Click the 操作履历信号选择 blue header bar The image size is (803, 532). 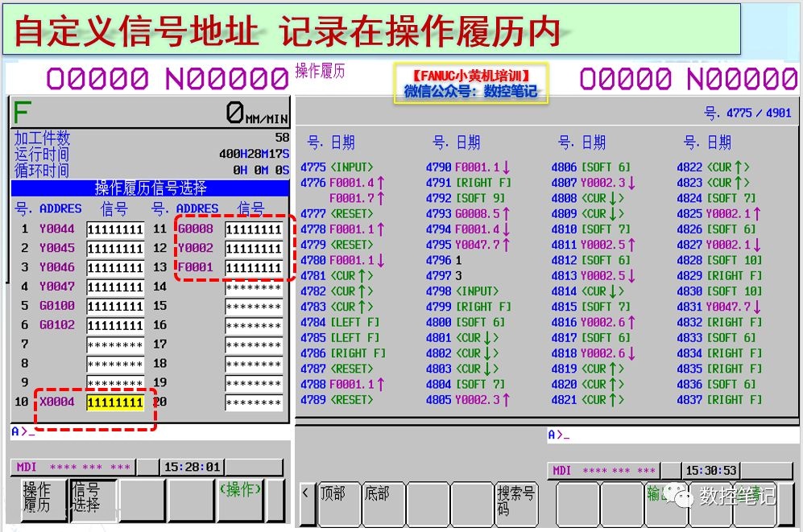150,188
